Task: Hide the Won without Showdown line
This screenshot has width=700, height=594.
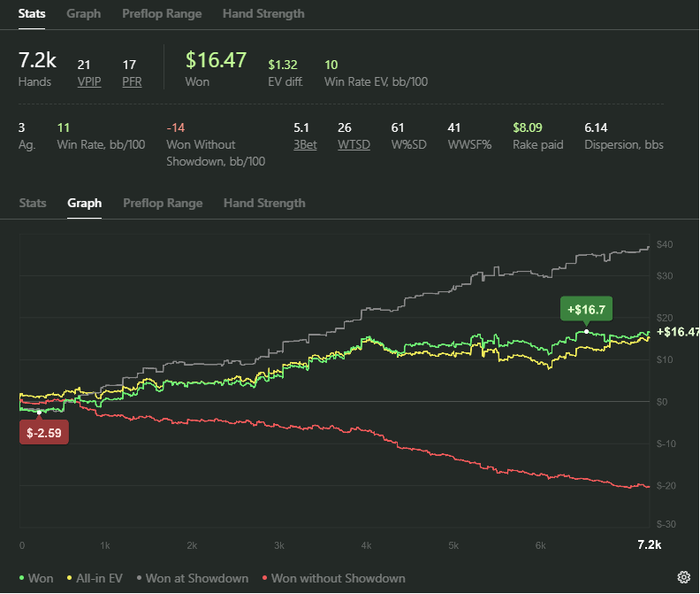Action: click(333, 578)
